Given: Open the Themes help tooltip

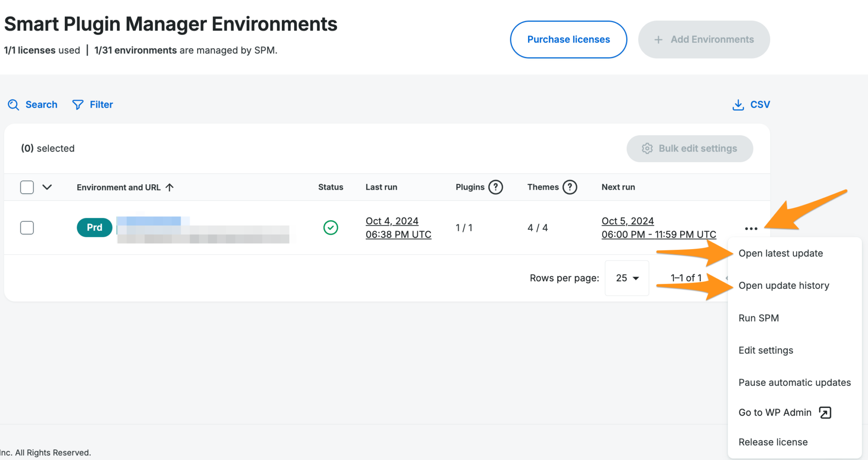Looking at the screenshot, I should click(x=570, y=187).
